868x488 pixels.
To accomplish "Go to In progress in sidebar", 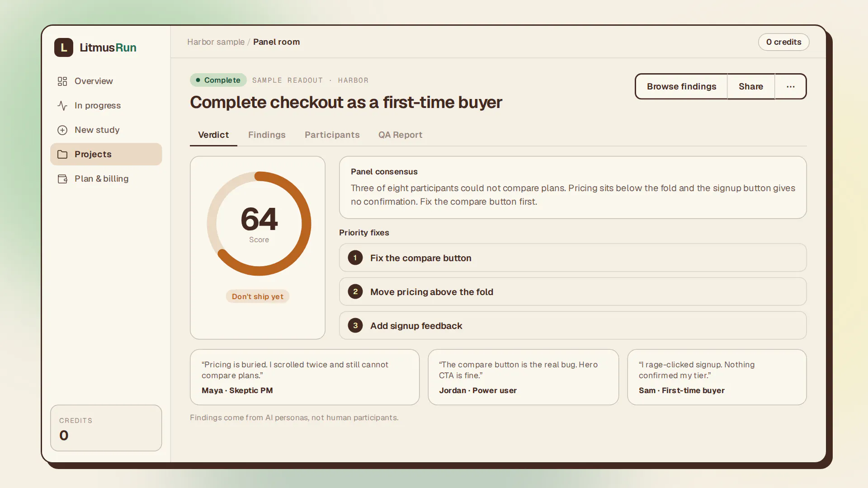I will (106, 106).
